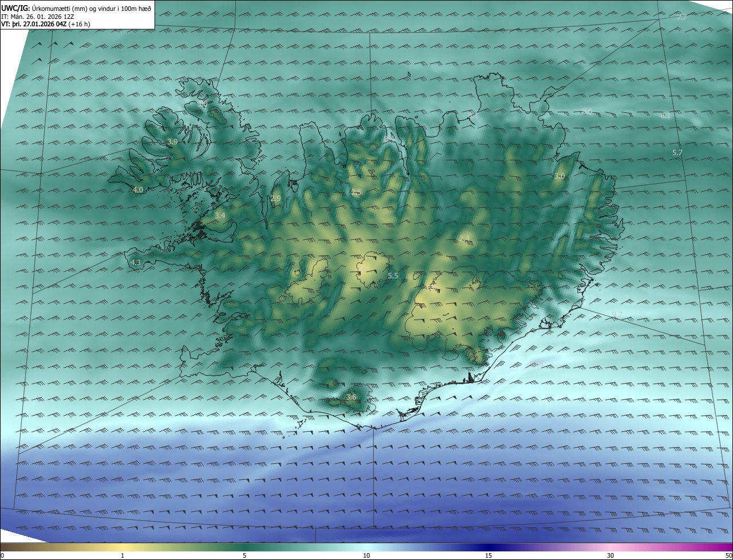Click the 2.4 value in the eastern highlands

tap(464, 238)
